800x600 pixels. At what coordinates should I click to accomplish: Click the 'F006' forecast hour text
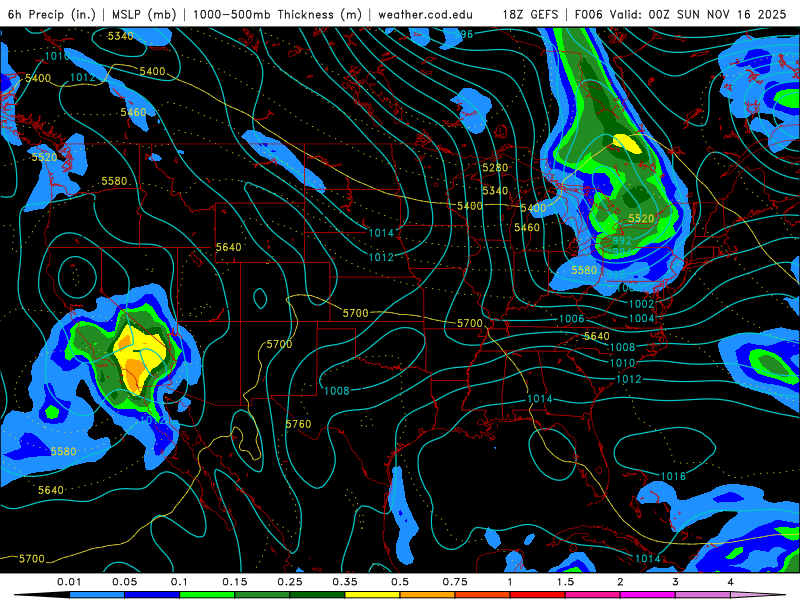[588, 14]
